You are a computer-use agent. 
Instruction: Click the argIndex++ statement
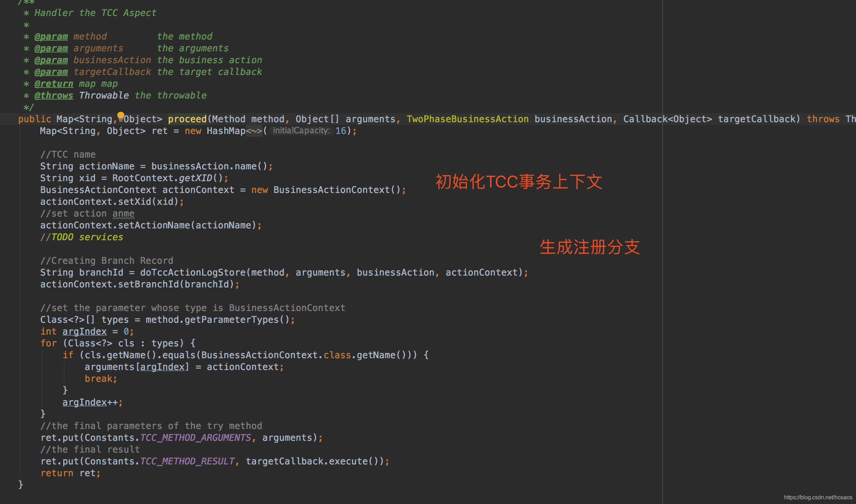92,402
